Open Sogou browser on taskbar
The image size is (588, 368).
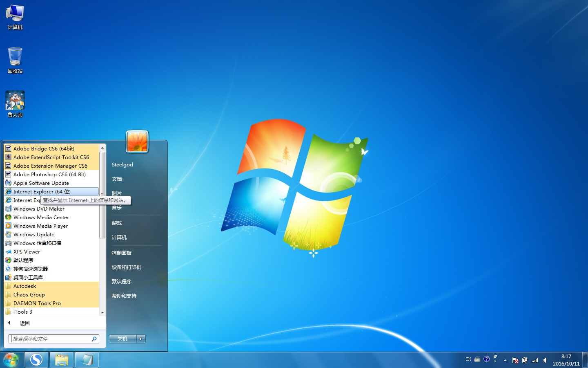(x=36, y=360)
